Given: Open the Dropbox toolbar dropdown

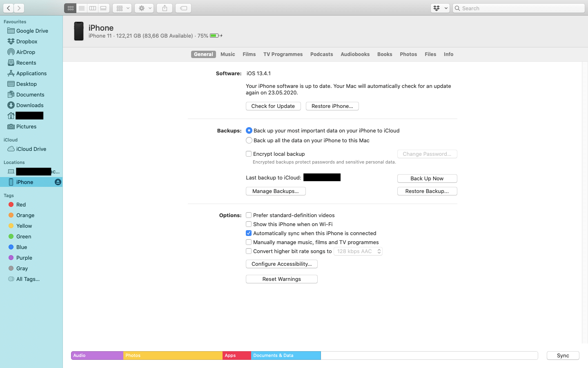Looking at the screenshot, I should click(x=440, y=8).
